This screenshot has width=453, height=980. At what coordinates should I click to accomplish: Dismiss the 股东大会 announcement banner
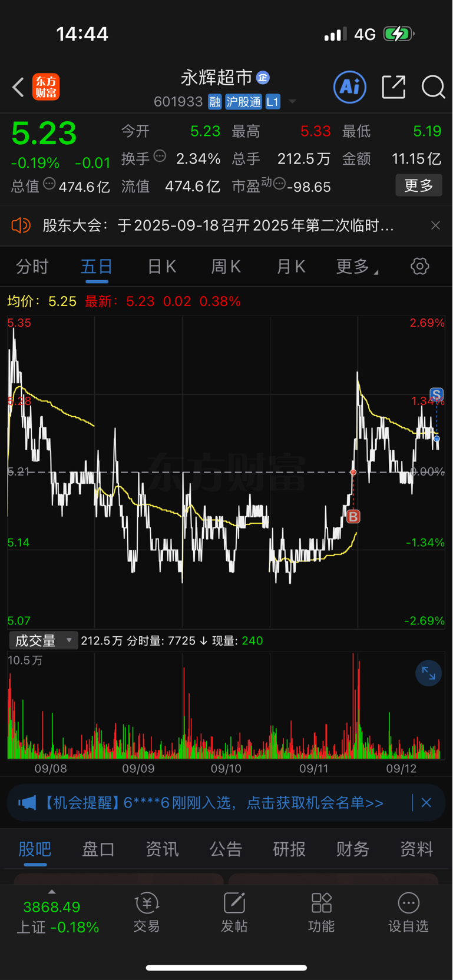(435, 225)
